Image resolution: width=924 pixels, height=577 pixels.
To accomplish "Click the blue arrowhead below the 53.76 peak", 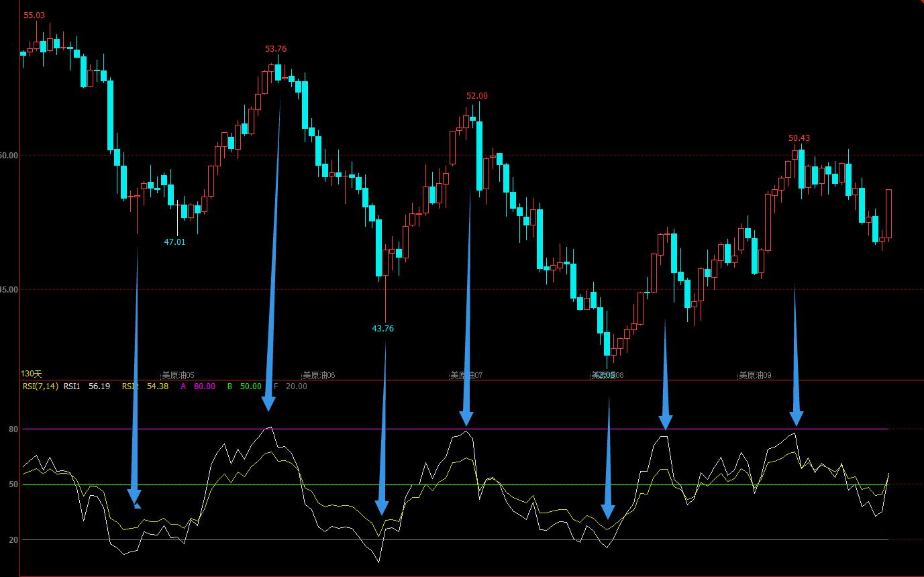I will click(x=268, y=403).
